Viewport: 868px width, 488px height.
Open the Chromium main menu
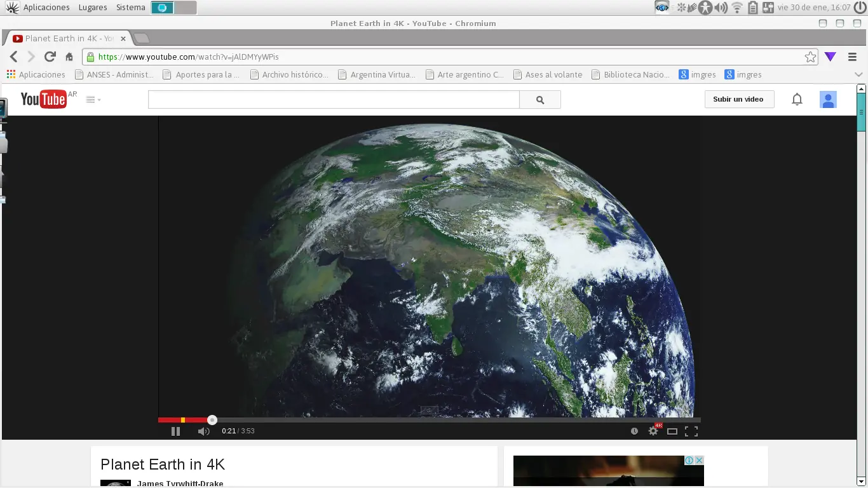tap(853, 57)
